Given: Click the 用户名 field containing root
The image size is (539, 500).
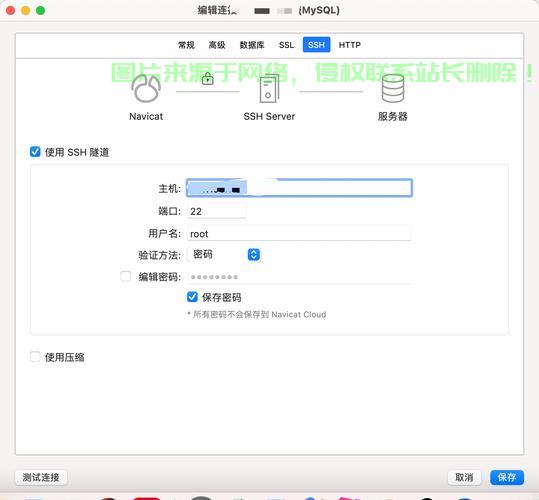Looking at the screenshot, I should point(299,234).
